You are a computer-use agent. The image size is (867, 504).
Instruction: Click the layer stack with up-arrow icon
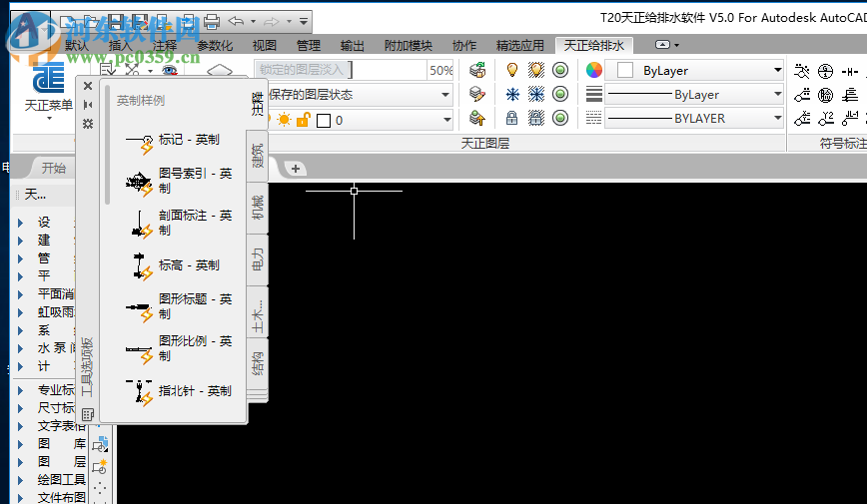point(477,118)
